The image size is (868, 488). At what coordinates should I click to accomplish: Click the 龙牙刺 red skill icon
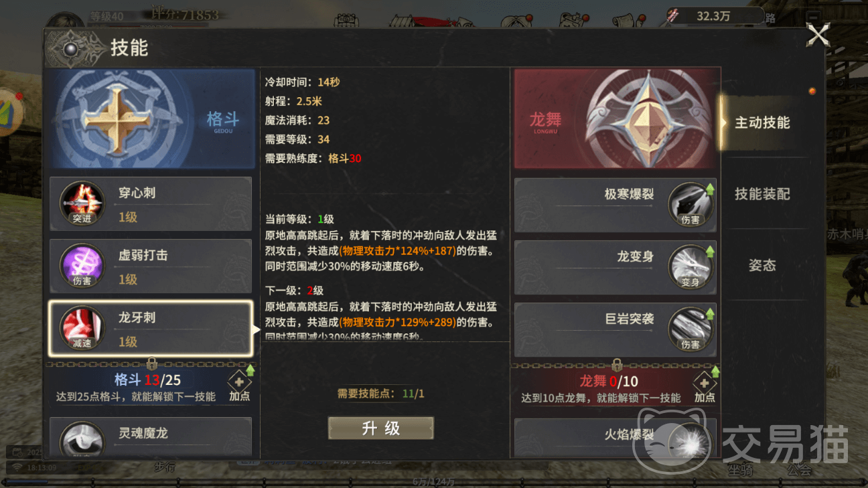(82, 329)
